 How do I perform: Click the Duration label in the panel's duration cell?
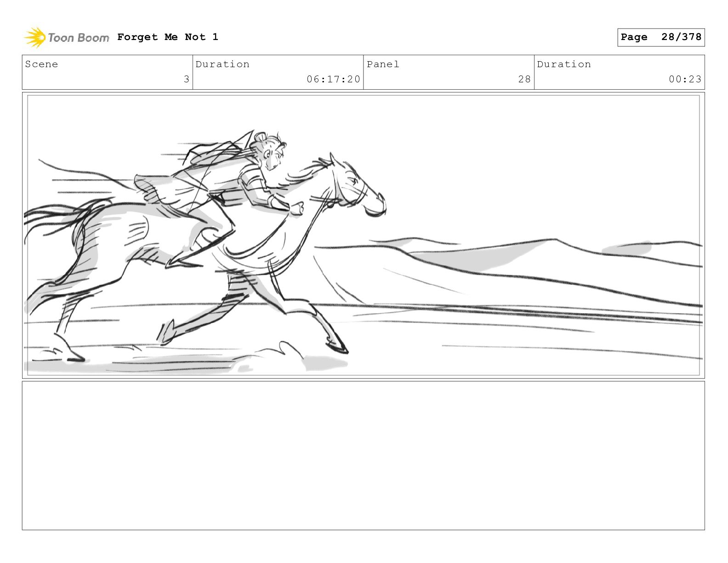click(x=564, y=64)
